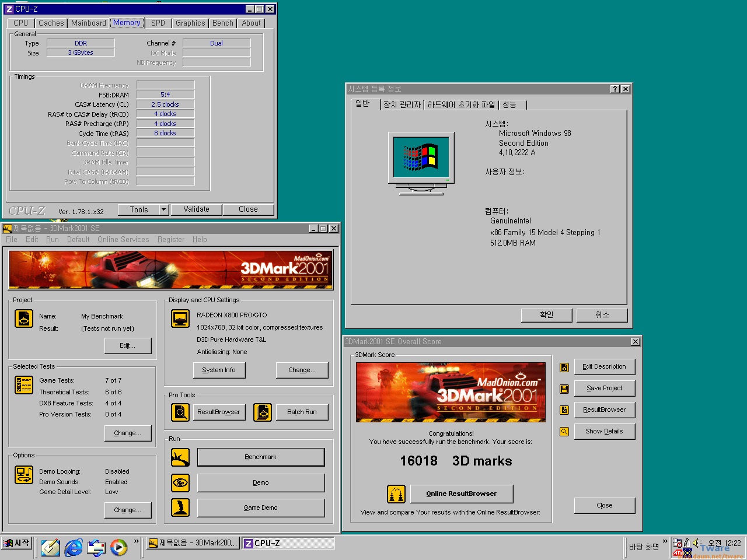
Task: Click the Edit... button in Project group
Action: 128,346
